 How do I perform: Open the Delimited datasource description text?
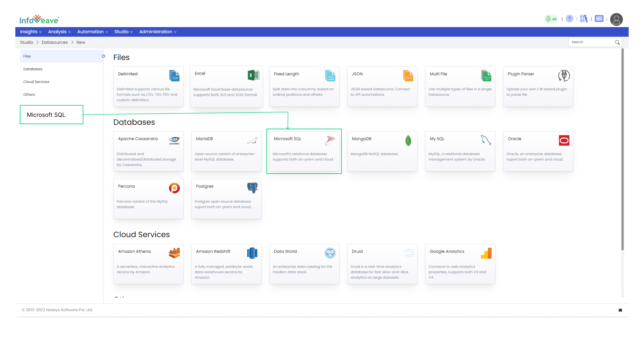point(147,94)
